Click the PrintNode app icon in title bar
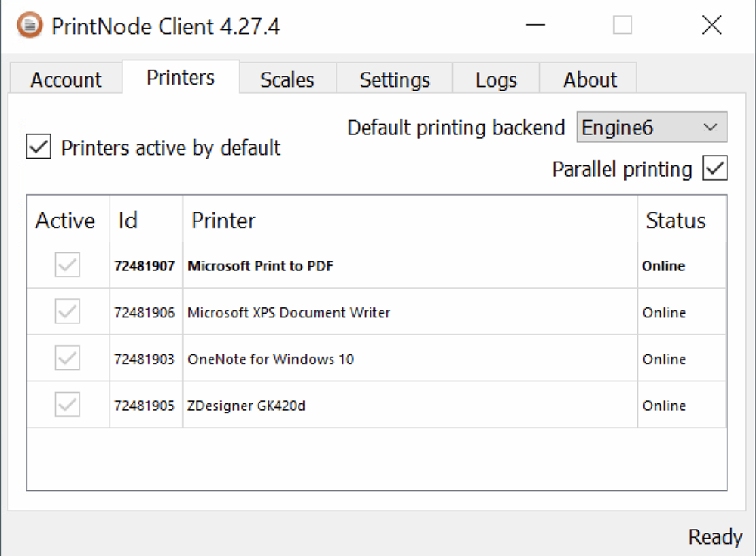Viewport: 756px width, 556px height. (30, 25)
